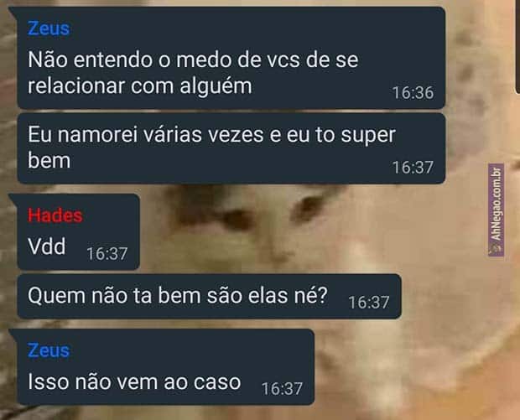Click timestamp beside the 'Vdd' message

point(107,254)
